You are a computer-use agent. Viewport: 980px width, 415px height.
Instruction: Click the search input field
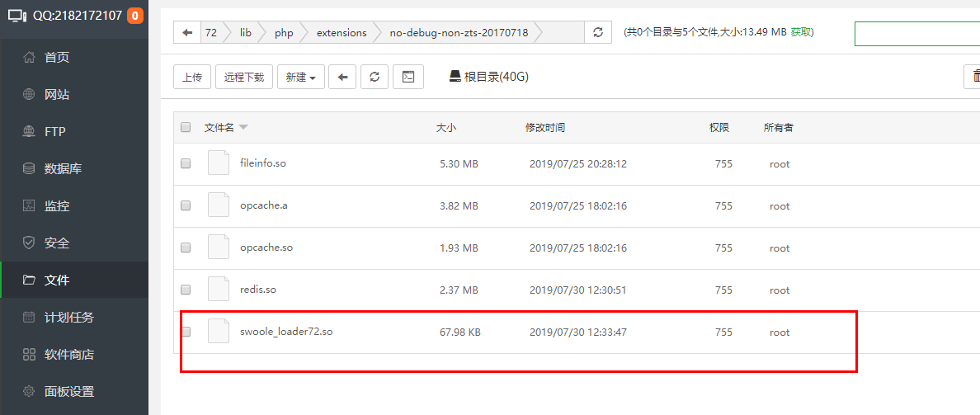(916, 34)
